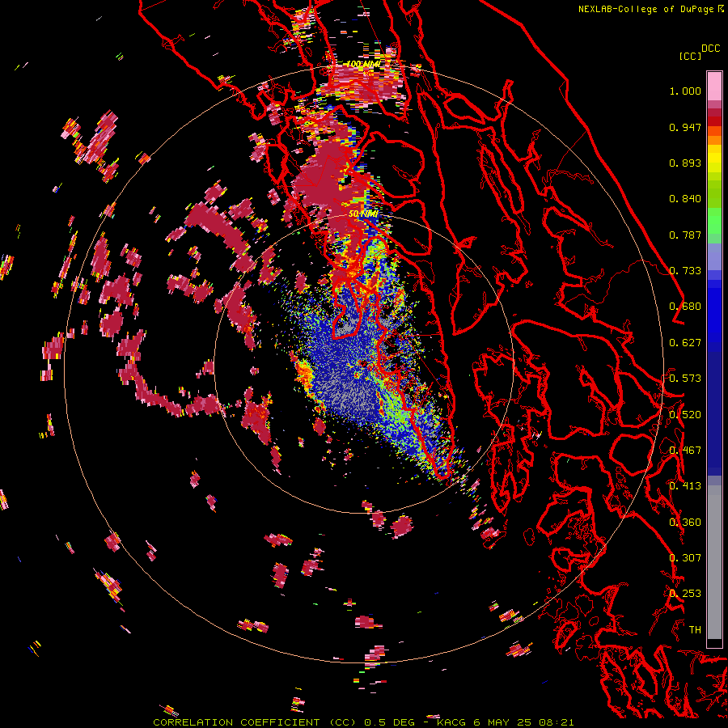The image size is (728, 728).
Task: Select the 0.787 scale value
Action: [x=685, y=235]
